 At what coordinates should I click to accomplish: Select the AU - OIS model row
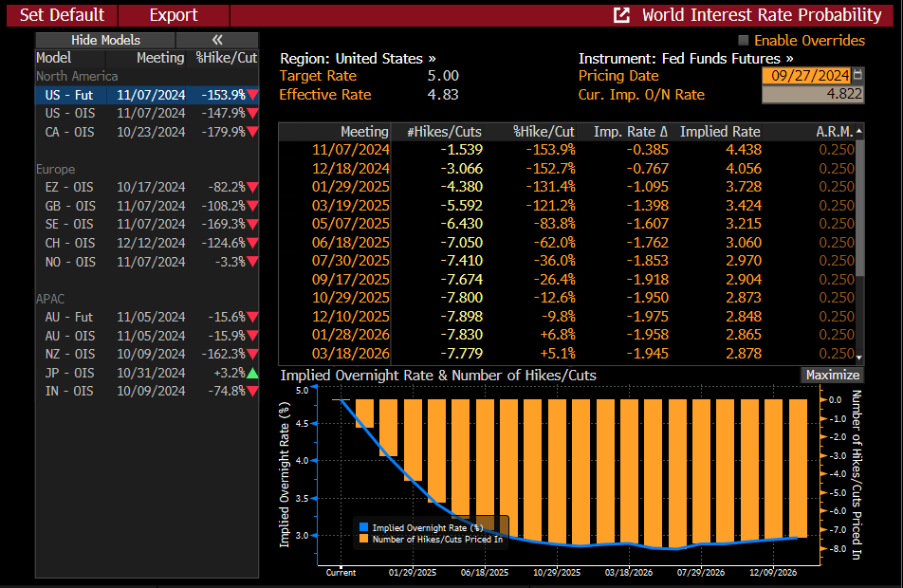click(x=147, y=336)
